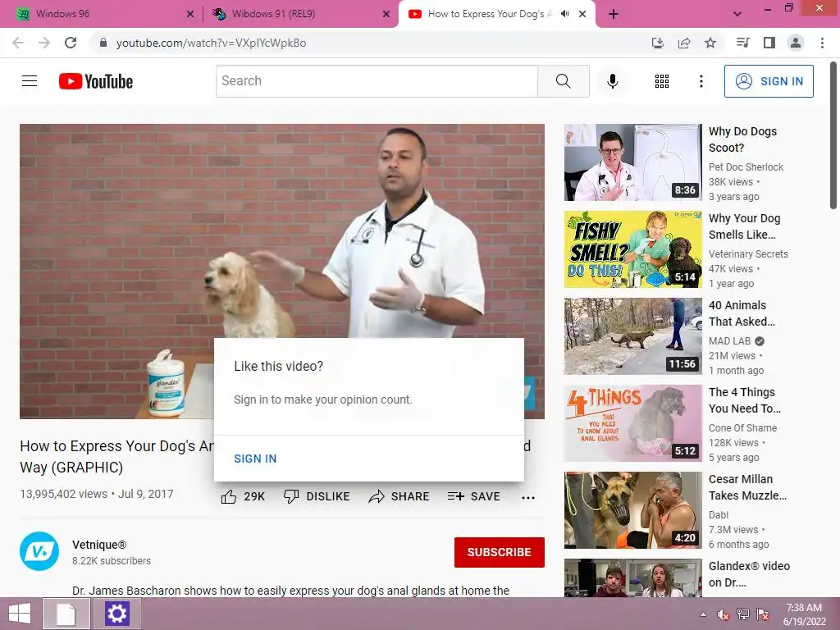The height and width of the screenshot is (630, 840).
Task: Click the SIGN IN button in header
Action: coord(769,81)
